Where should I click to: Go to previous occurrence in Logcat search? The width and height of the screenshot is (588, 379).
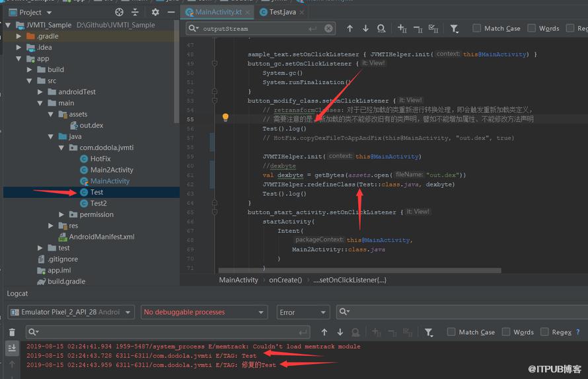[324, 332]
